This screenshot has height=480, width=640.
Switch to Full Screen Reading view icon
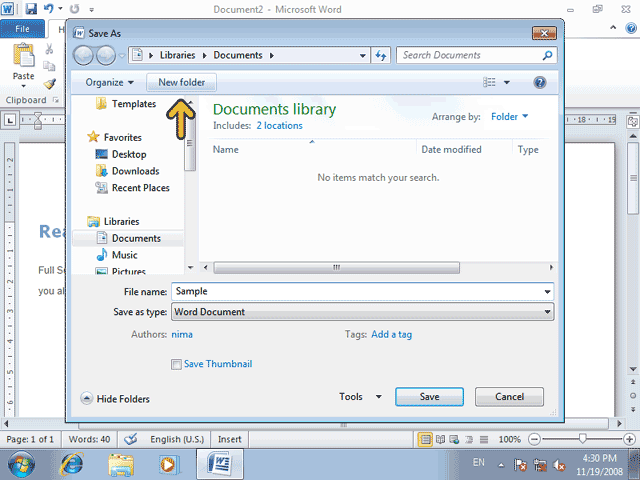[x=440, y=440]
